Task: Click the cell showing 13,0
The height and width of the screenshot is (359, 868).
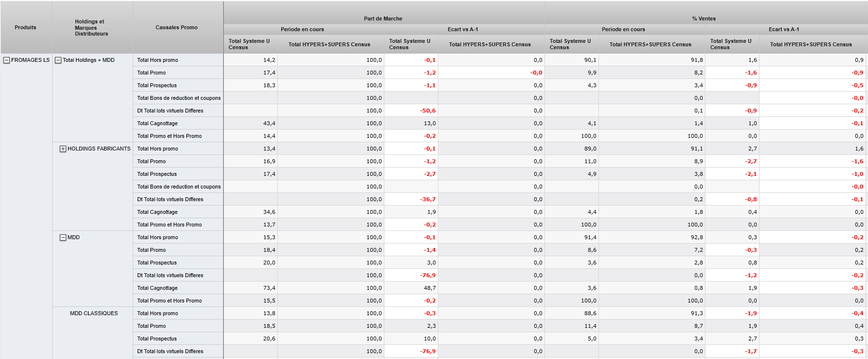Action: click(411, 123)
